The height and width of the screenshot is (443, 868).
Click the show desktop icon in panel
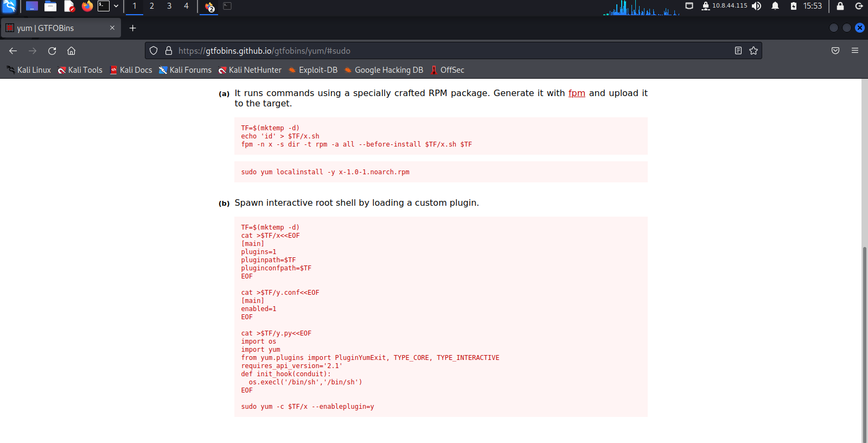tap(32, 6)
